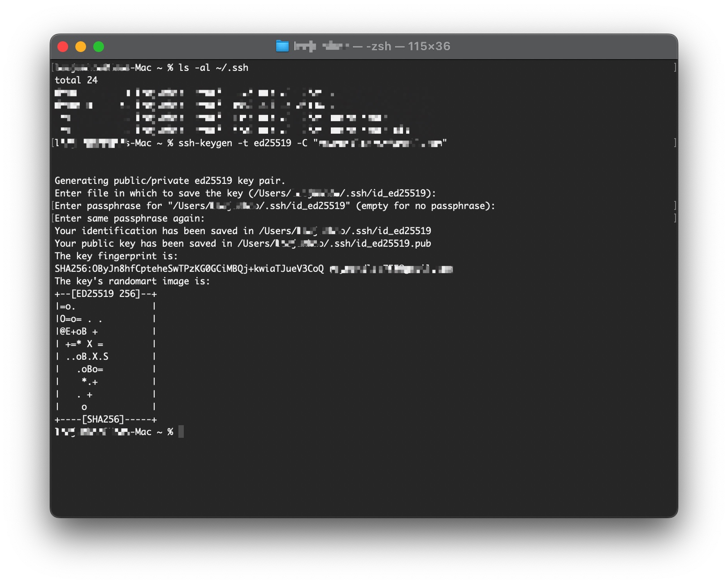728x584 pixels.
Task: Click the red close traffic light
Action: (64, 46)
